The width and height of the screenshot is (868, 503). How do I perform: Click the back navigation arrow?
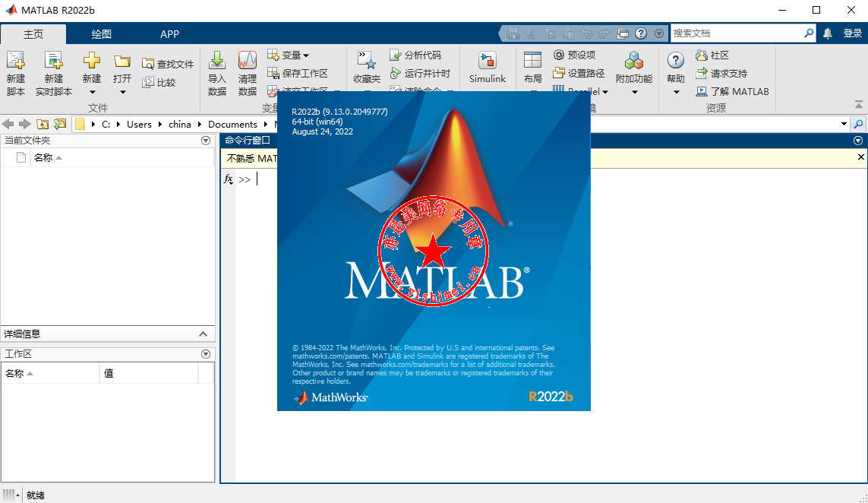click(8, 124)
